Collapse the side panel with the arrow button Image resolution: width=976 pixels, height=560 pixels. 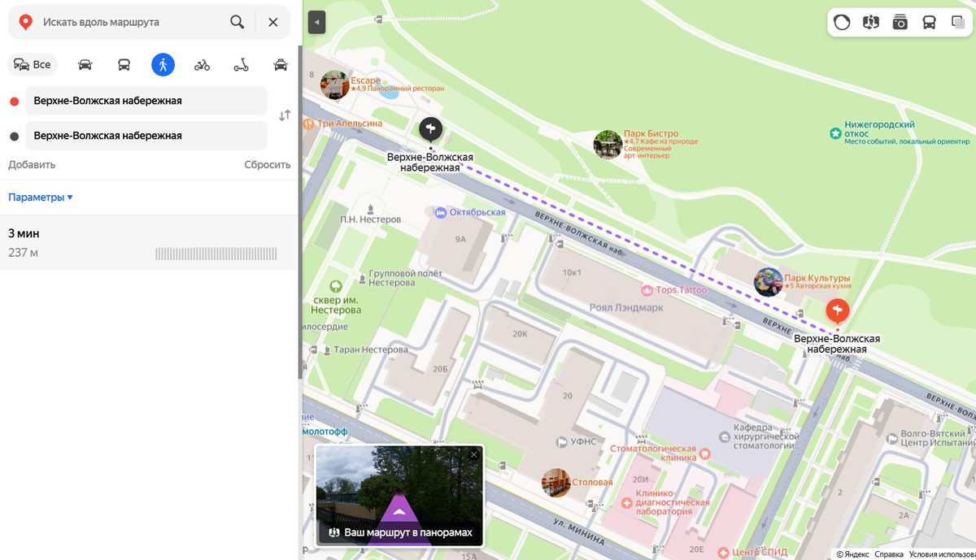click(316, 23)
